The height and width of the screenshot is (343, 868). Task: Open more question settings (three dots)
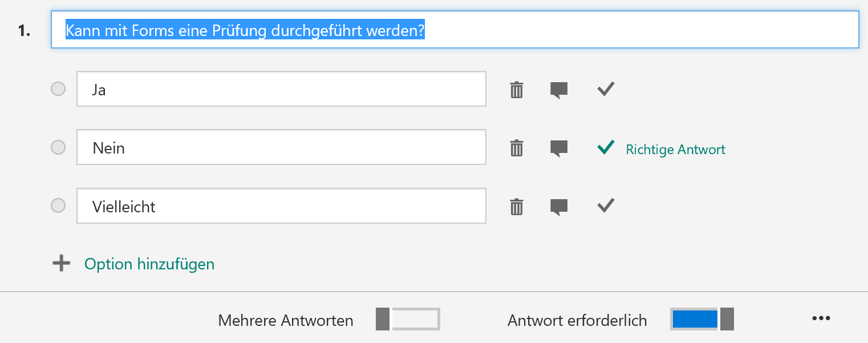pos(821,318)
